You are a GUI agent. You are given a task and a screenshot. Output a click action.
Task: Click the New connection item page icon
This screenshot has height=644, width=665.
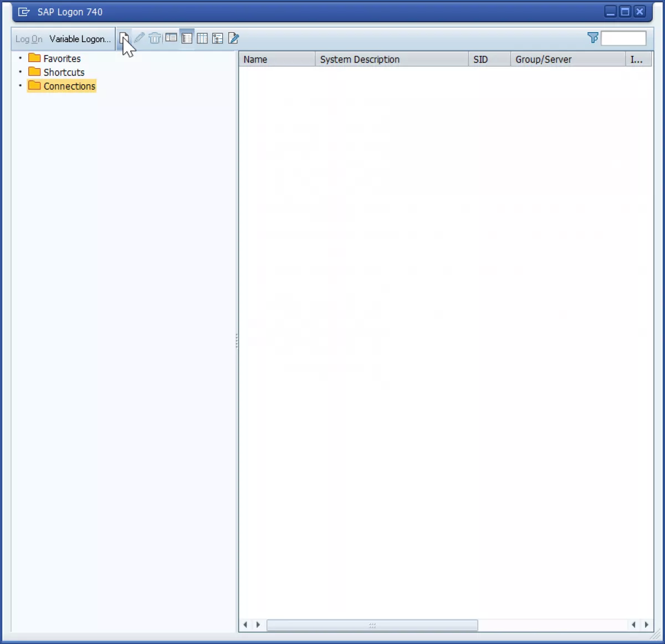[124, 38]
